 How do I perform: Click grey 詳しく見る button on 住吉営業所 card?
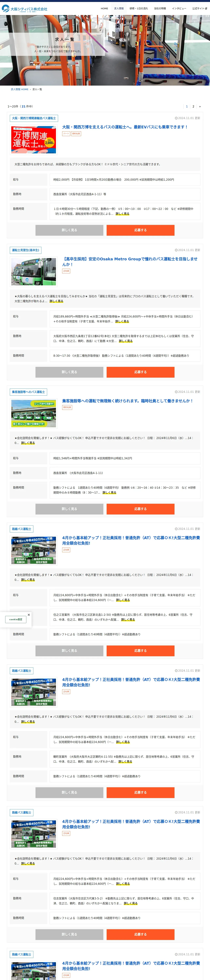(69, 934)
